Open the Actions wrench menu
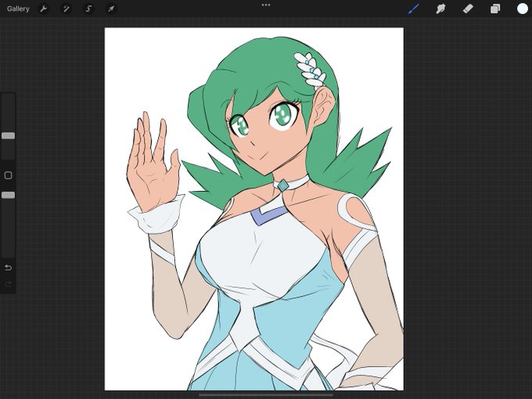Image resolution: width=532 pixels, height=399 pixels. [44, 9]
